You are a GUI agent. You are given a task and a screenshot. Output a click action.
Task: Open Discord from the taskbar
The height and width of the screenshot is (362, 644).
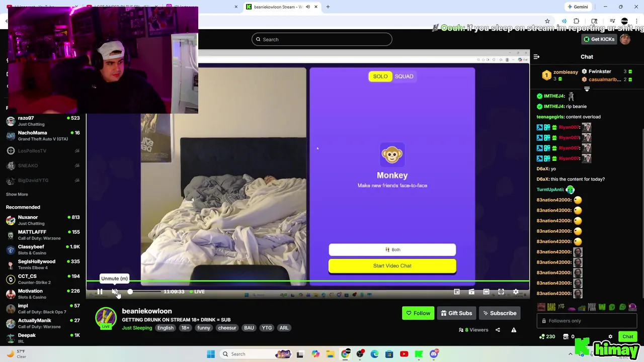pos(434,354)
